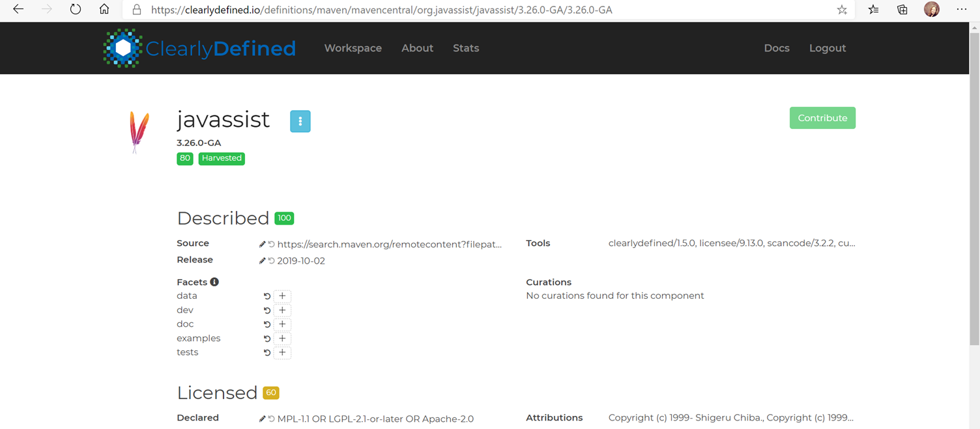980x429 pixels.
Task: Open the favorites list
Action: click(873, 10)
